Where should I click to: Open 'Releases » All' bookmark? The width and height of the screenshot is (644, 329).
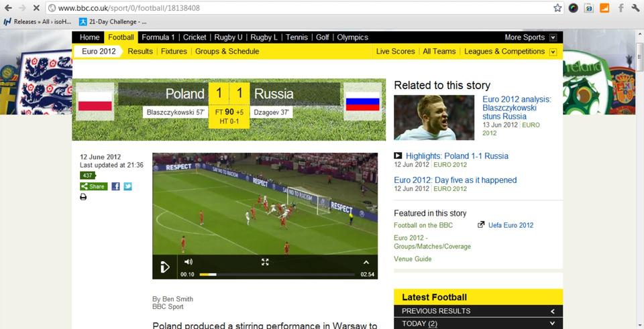pyautogui.click(x=38, y=21)
